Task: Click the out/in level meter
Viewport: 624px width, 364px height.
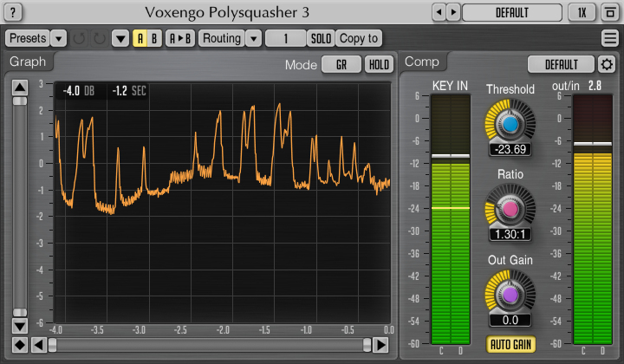Action: pos(593,219)
